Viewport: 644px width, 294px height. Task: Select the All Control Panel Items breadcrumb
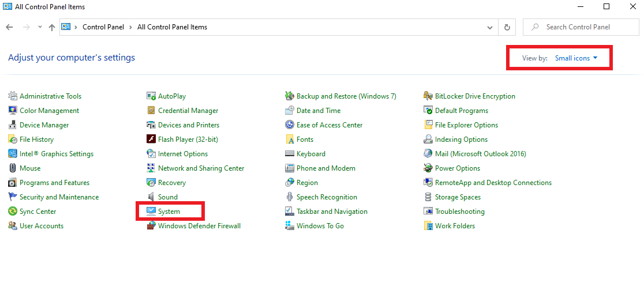(172, 27)
